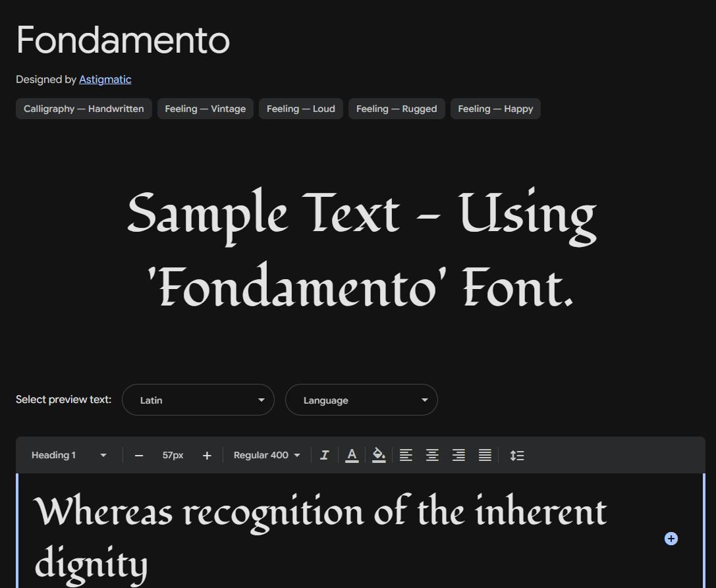
Task: Select the Calligraphy — Handwritten tag
Action: (84, 109)
